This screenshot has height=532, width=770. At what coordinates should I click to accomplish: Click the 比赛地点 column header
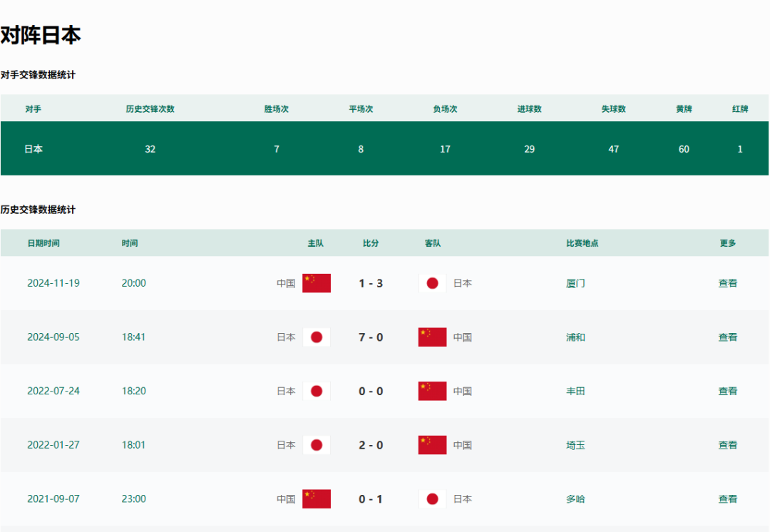pyautogui.click(x=582, y=243)
